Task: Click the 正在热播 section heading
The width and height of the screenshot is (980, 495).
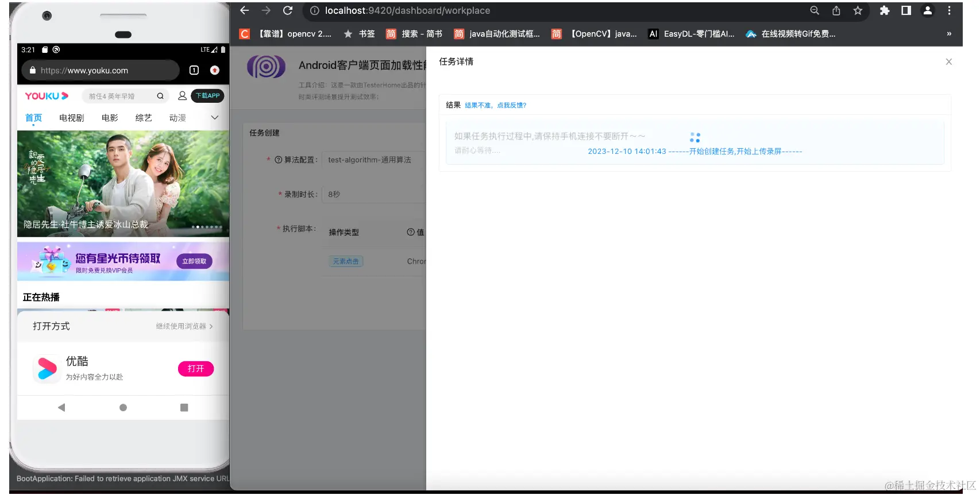Action: (41, 297)
